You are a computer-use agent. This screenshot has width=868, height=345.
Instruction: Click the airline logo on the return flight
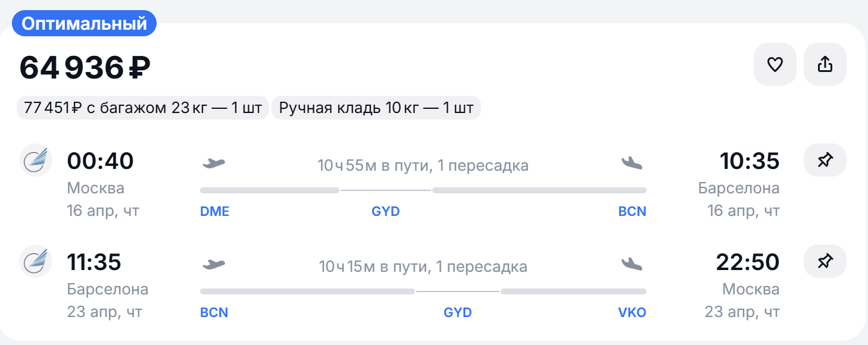point(36,261)
